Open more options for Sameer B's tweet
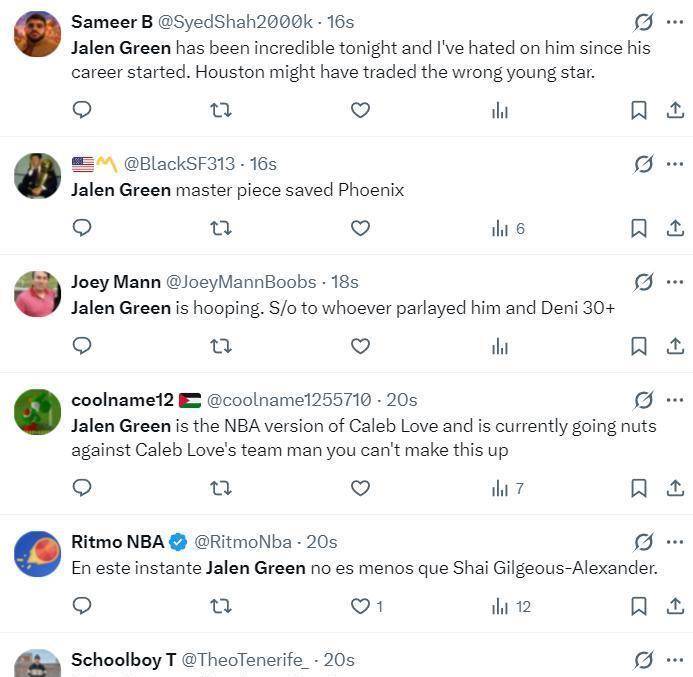This screenshot has width=693, height=677. (675, 22)
